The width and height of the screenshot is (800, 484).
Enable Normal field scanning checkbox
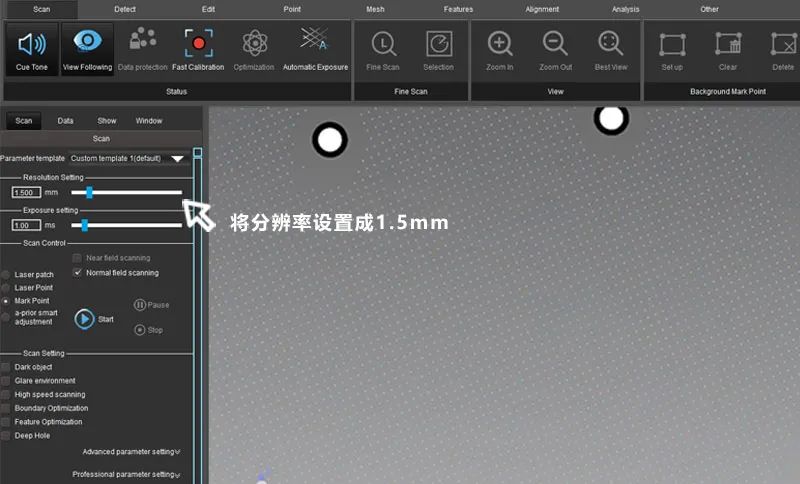(78, 272)
